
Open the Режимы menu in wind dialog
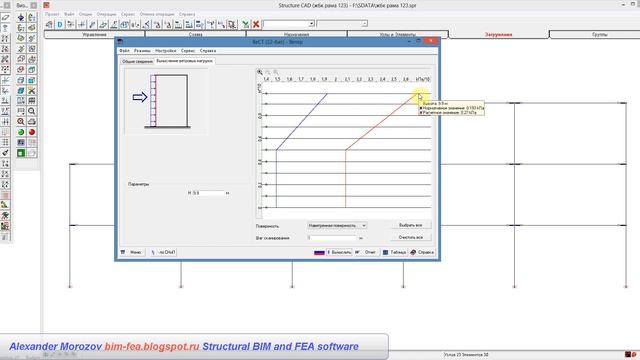(142, 51)
